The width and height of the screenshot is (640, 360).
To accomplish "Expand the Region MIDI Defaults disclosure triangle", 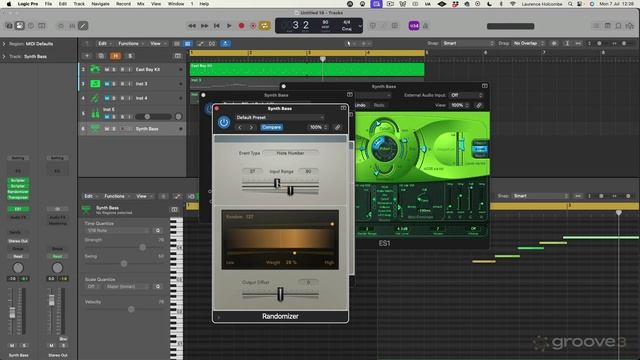I will (4, 44).
